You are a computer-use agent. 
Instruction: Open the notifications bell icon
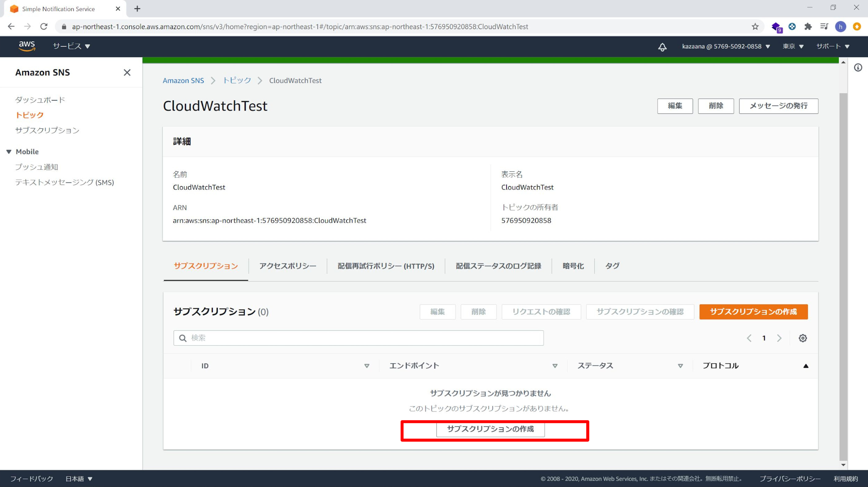pyautogui.click(x=662, y=46)
